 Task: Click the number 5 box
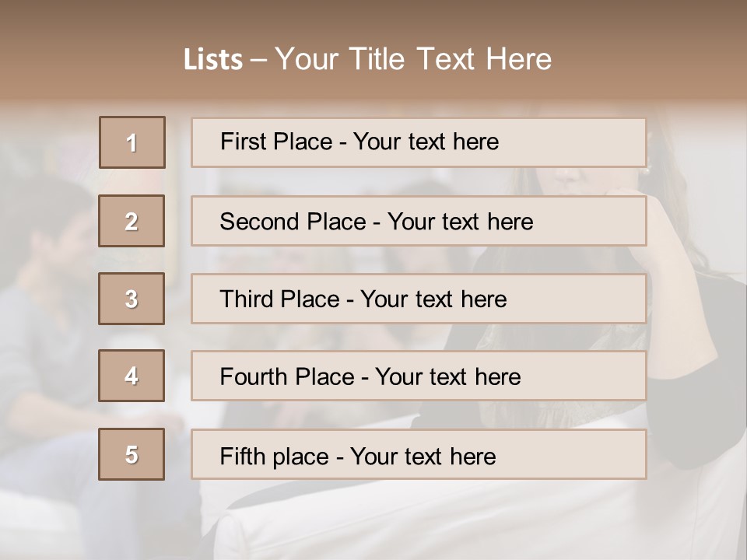[x=132, y=454]
